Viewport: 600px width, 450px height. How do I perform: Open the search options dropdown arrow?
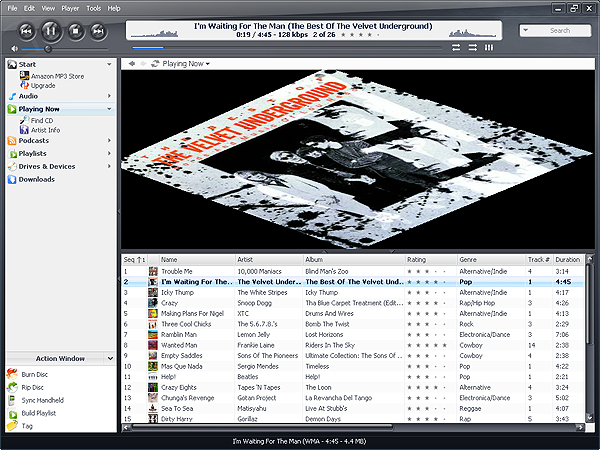[525, 30]
